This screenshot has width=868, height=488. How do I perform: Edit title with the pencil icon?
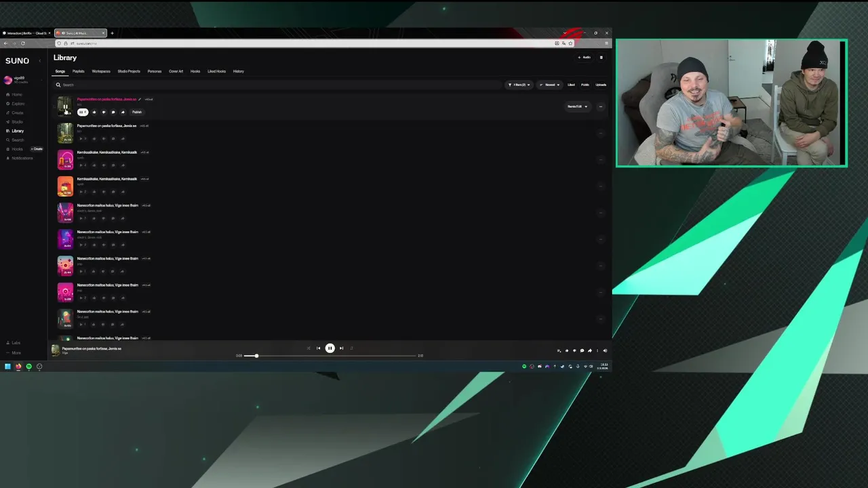[x=140, y=99]
